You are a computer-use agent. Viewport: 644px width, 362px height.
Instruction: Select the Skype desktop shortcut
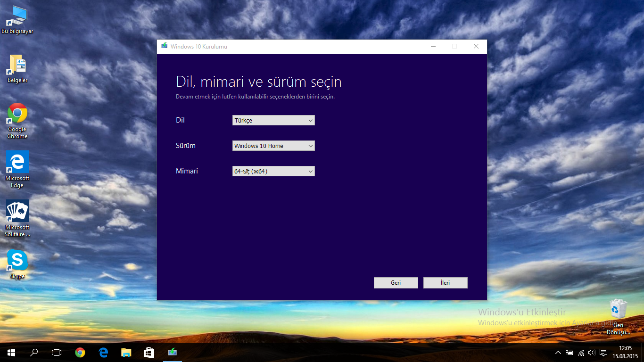[17, 264]
